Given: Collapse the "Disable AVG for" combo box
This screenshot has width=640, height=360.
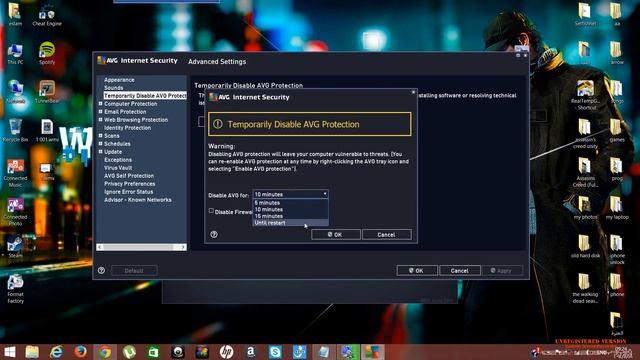Looking at the screenshot, I should [x=325, y=194].
